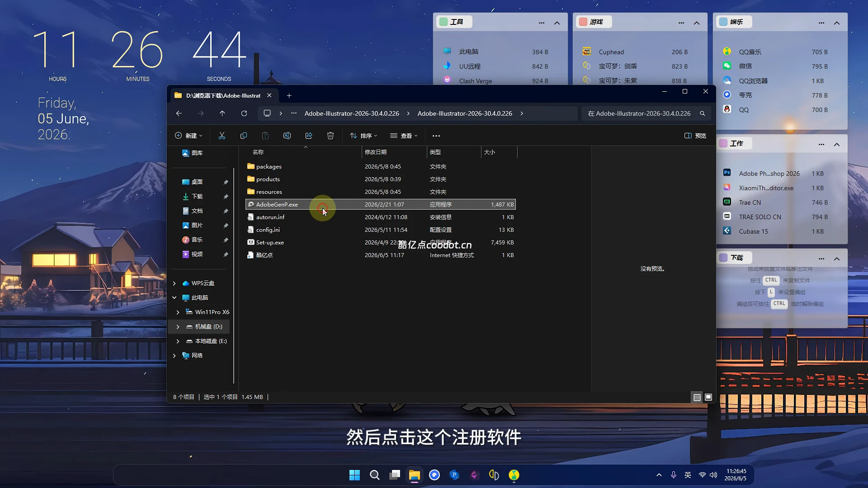Go up one folder level arrow
Viewport: 868px width, 488px height.
pos(222,113)
